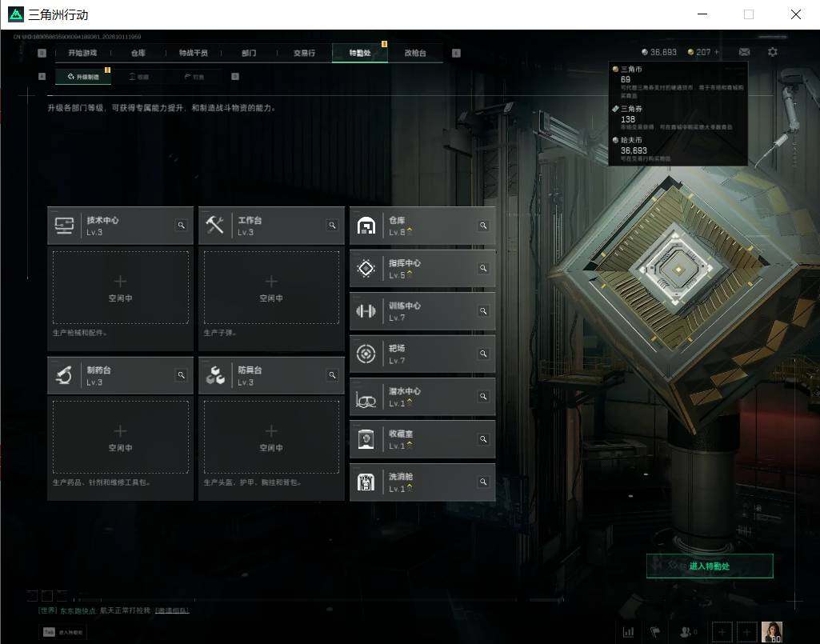Screen dimensions: 820x644
Task: Open the 仓库 top navigation tab
Action: tap(138, 53)
